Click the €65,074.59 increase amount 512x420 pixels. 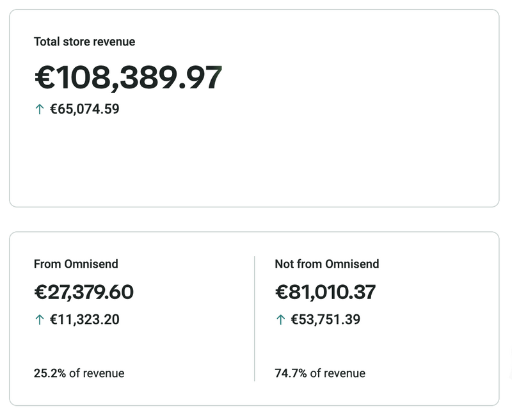click(84, 109)
